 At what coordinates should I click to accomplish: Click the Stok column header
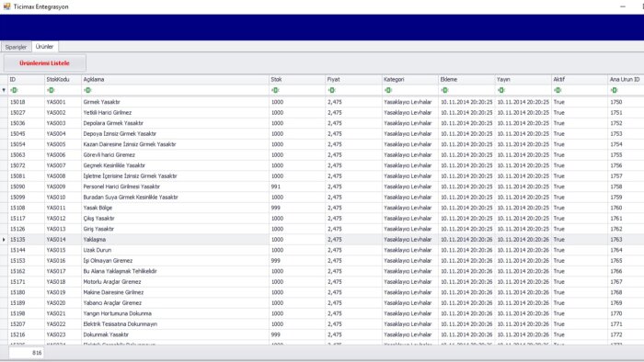pyautogui.click(x=297, y=80)
